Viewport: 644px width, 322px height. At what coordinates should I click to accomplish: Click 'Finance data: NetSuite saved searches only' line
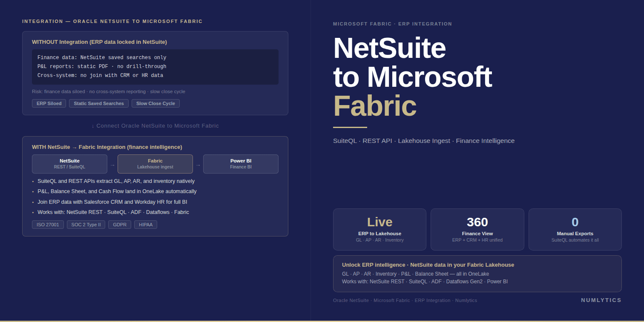tap(102, 58)
